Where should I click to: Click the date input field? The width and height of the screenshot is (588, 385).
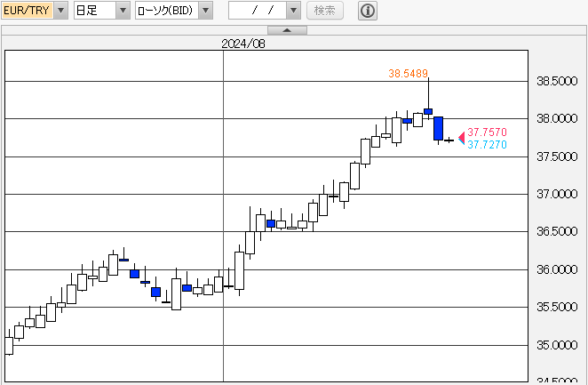tap(258, 11)
